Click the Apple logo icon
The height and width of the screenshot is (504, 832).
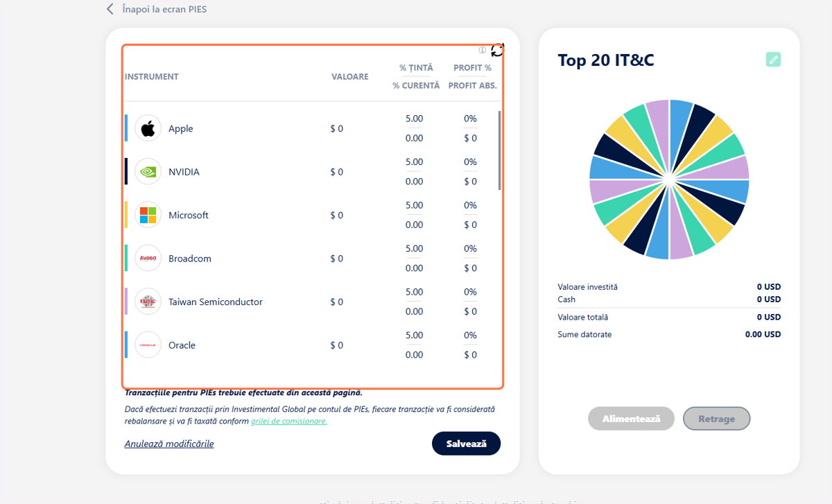click(148, 128)
